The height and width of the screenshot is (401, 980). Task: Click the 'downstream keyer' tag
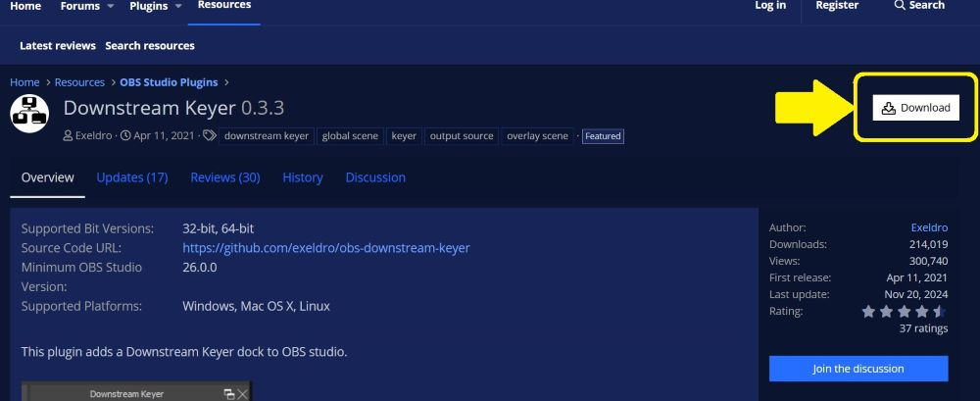coord(267,135)
